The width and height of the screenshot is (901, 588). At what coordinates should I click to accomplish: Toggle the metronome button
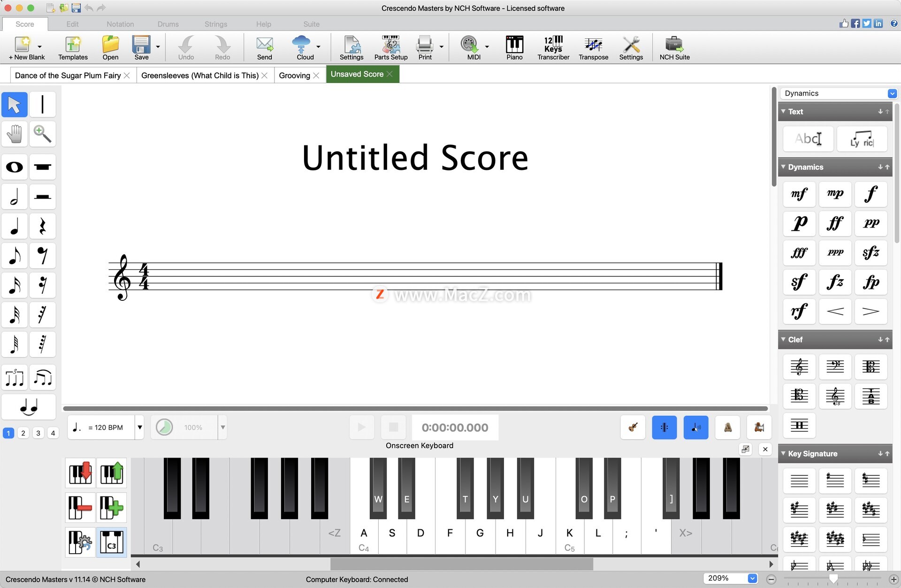728,428
